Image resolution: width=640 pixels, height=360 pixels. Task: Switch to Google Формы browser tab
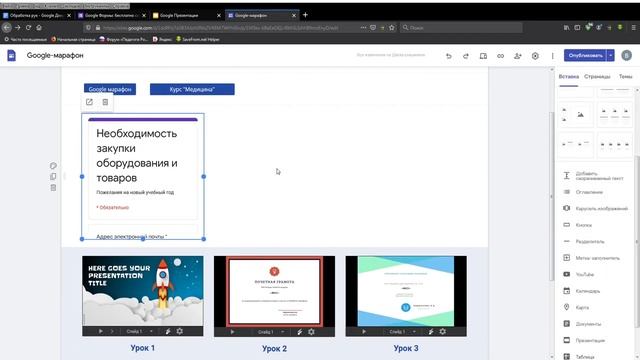(x=111, y=16)
